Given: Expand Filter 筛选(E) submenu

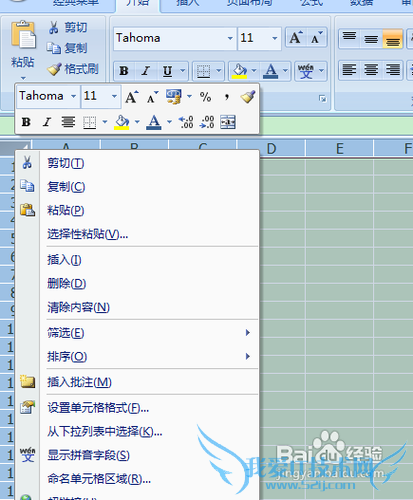Looking at the screenshot, I should pyautogui.click(x=137, y=333).
